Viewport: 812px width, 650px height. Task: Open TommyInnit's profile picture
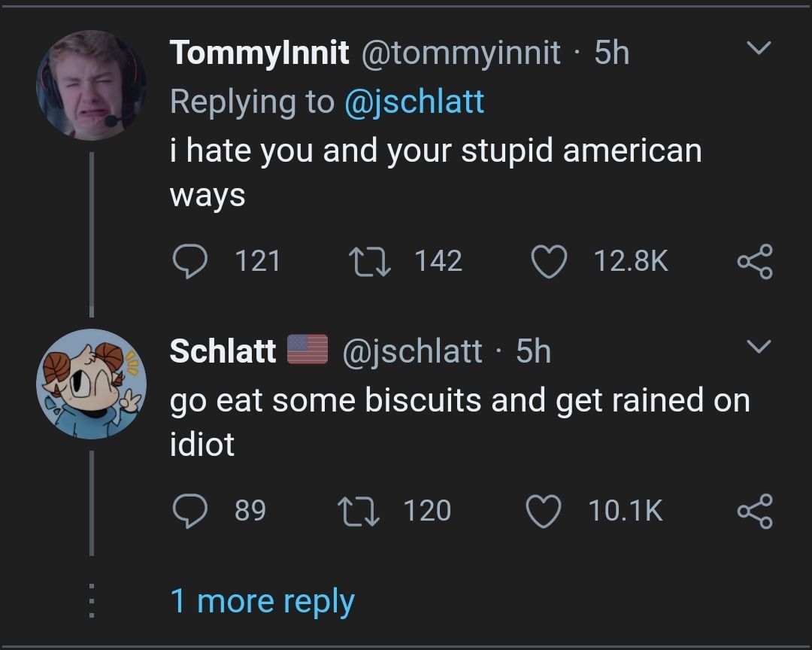point(91,85)
